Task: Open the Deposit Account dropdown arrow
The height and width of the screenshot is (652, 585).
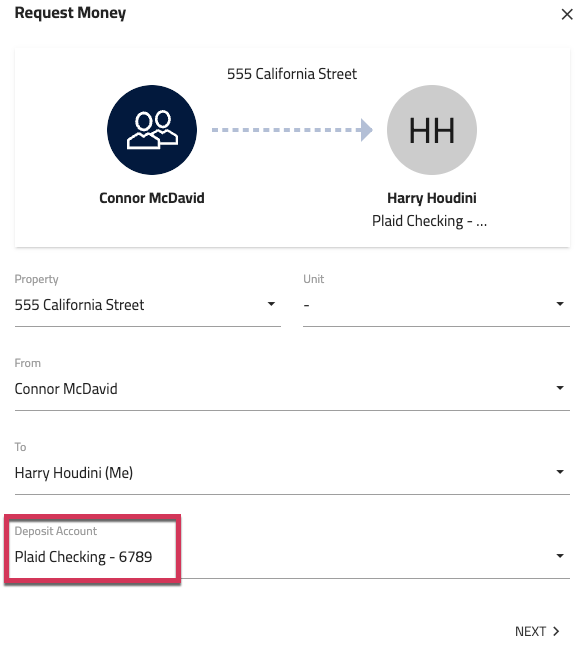Action: pyautogui.click(x=560, y=556)
